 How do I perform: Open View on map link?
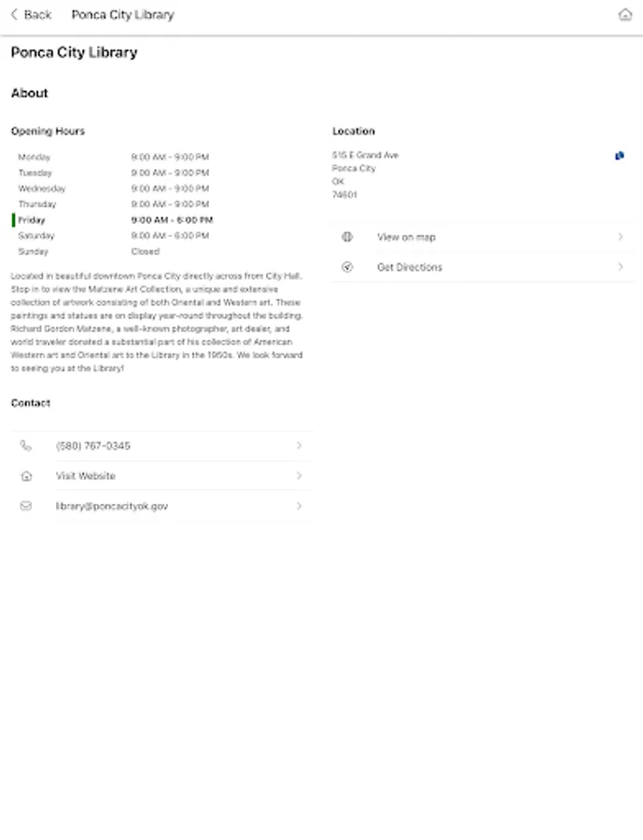(x=482, y=237)
